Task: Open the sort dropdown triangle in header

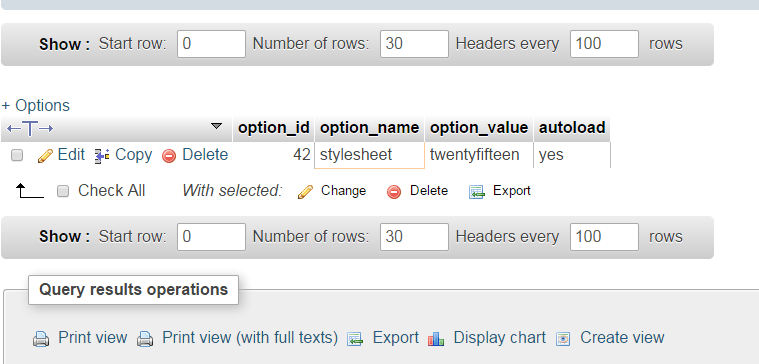Action: point(216,126)
